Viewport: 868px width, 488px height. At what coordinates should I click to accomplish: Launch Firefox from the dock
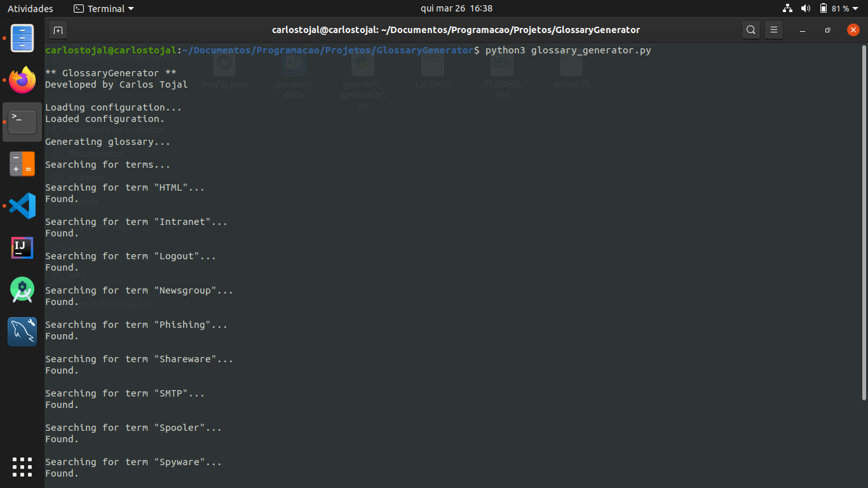(x=22, y=80)
